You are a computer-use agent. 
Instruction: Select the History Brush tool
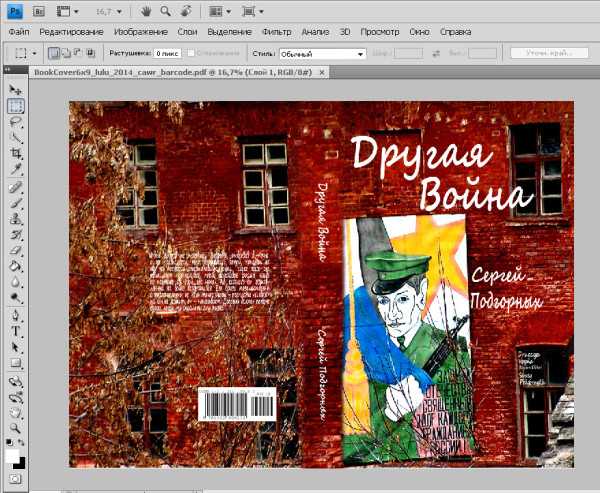[16, 235]
